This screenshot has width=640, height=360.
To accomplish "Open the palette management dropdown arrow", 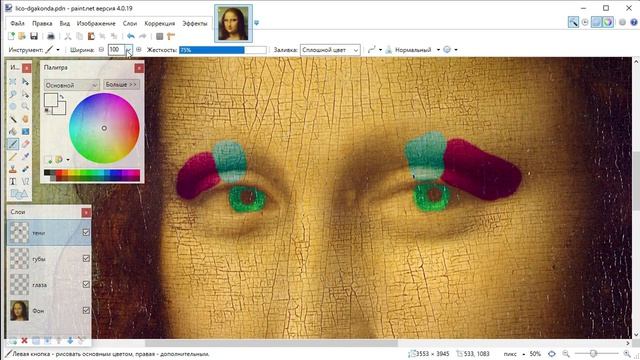I will 68,160.
